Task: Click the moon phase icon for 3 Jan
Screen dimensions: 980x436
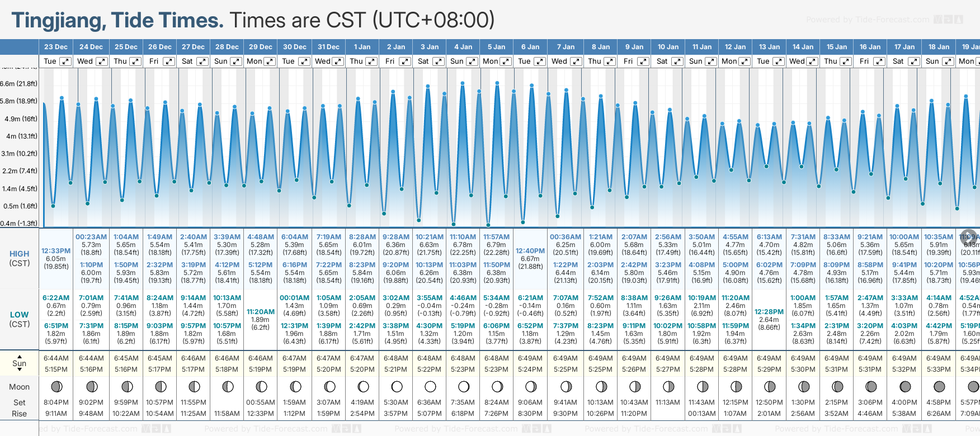Action: pos(430,386)
